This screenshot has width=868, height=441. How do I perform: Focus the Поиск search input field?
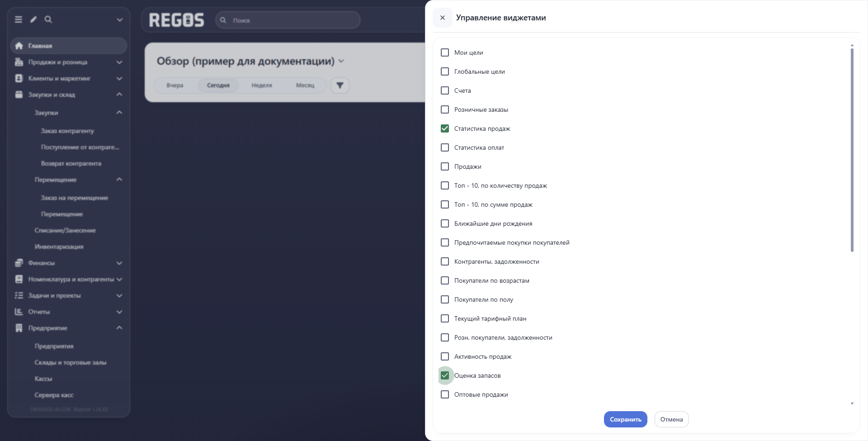click(288, 20)
